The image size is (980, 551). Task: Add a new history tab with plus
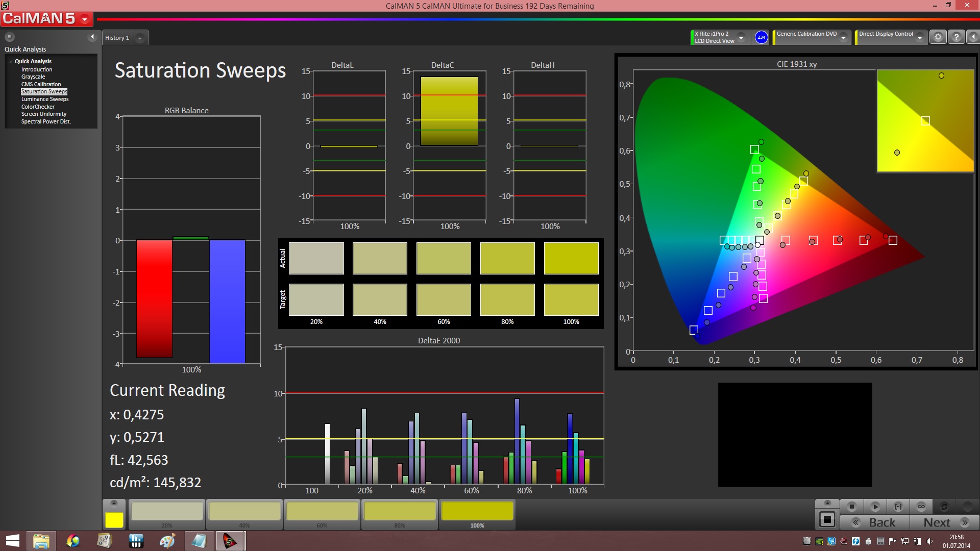140,38
